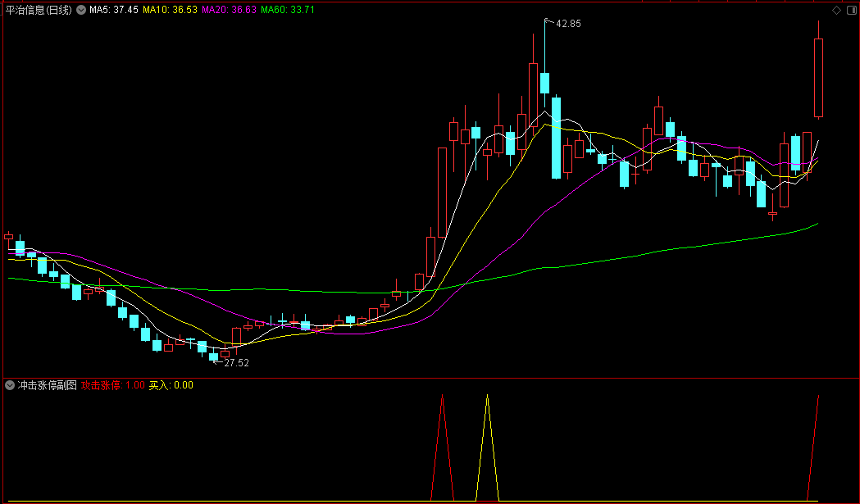The width and height of the screenshot is (860, 504).
Task: Click the MA20: 36.63 indicator label
Action: (x=230, y=10)
